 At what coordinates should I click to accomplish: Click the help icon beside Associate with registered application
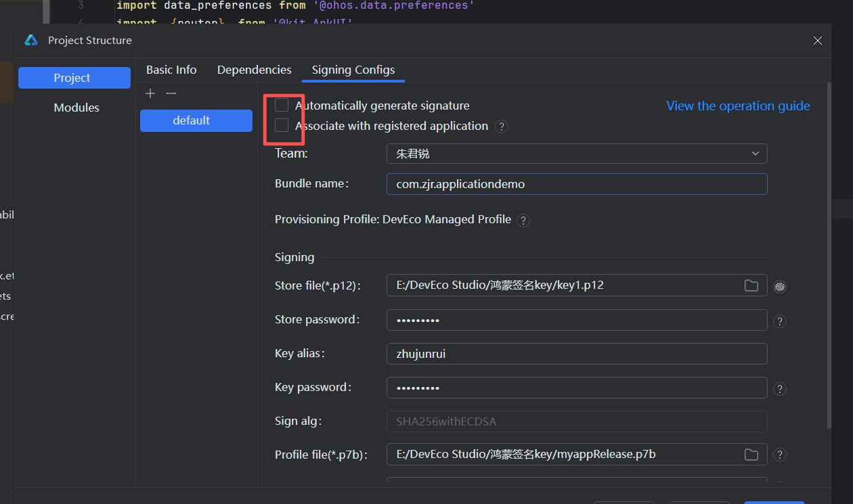coord(501,127)
